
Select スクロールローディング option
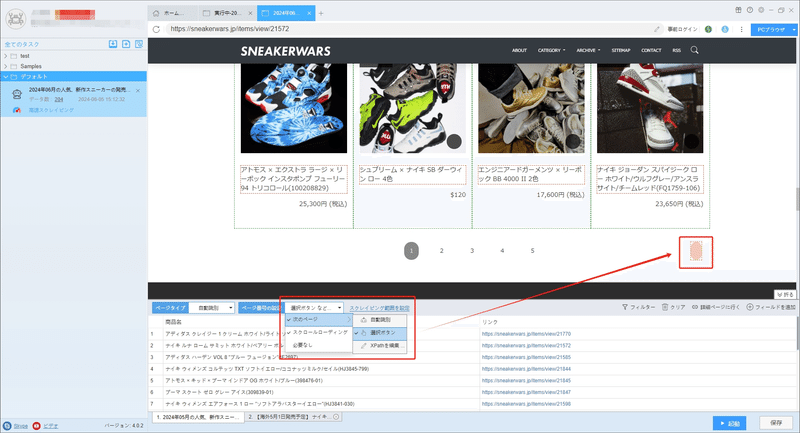319,332
